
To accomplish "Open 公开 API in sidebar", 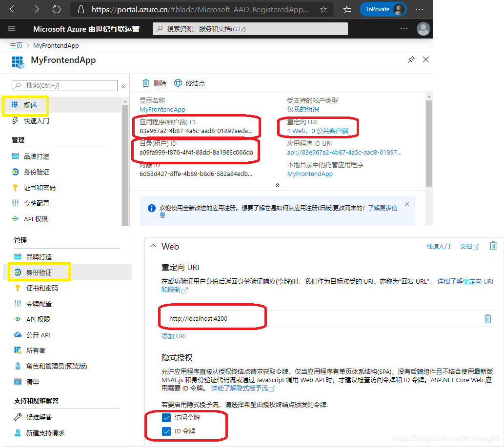I will click(33, 335).
